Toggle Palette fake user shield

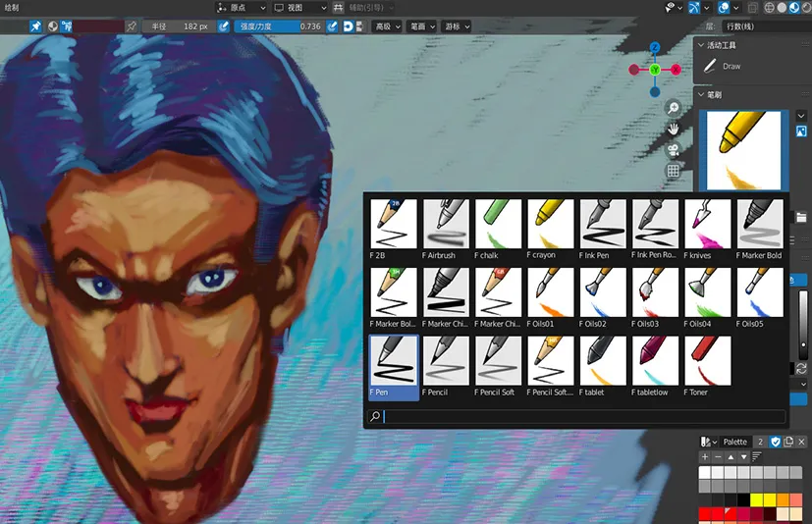click(x=776, y=442)
